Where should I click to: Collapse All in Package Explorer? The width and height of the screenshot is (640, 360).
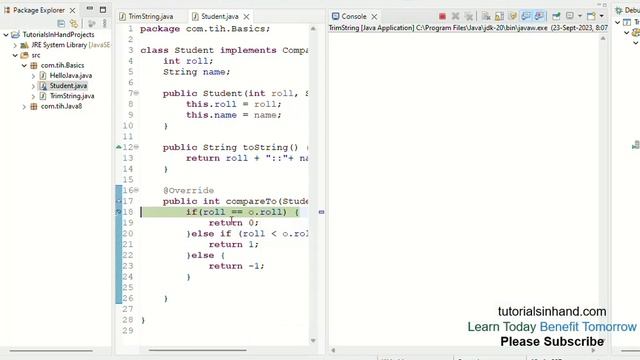point(61,24)
